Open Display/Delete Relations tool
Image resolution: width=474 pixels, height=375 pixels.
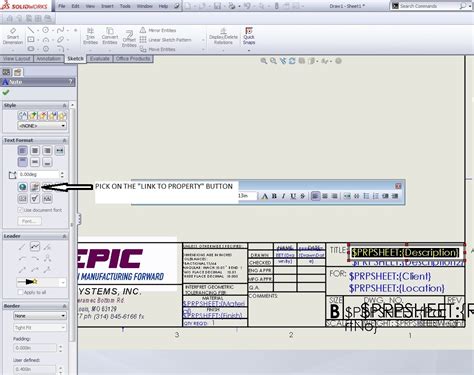click(223, 36)
